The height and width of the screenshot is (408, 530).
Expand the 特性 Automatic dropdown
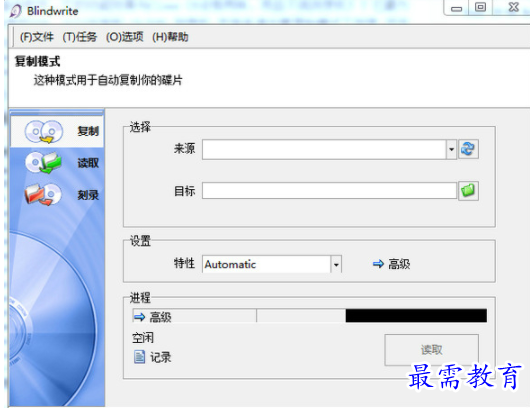pos(336,264)
